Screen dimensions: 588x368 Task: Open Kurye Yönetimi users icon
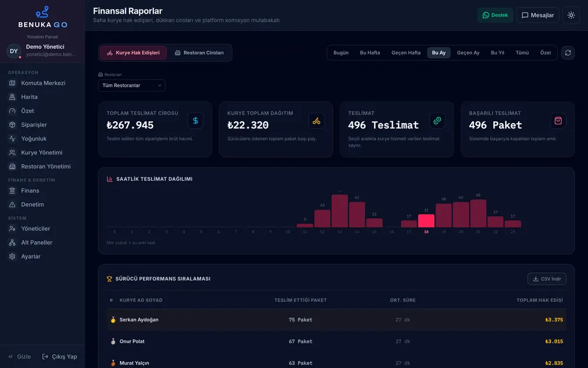pos(12,152)
